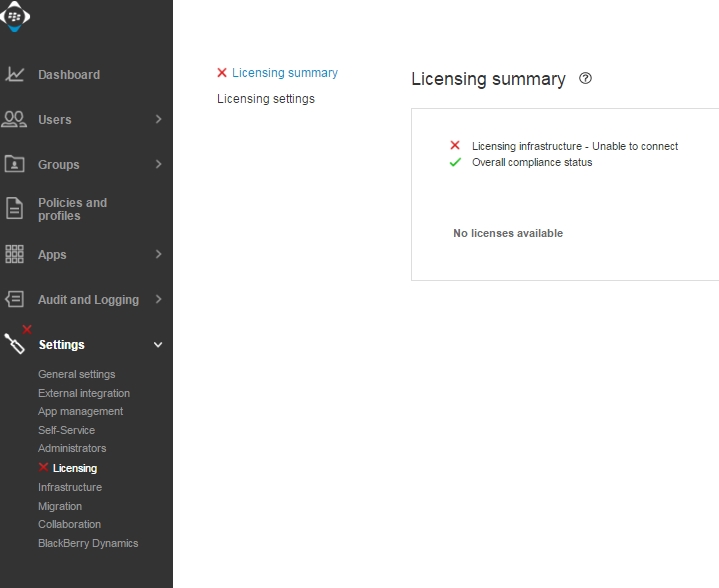Open Licensing settings page
This screenshot has width=719, height=588.
(266, 99)
